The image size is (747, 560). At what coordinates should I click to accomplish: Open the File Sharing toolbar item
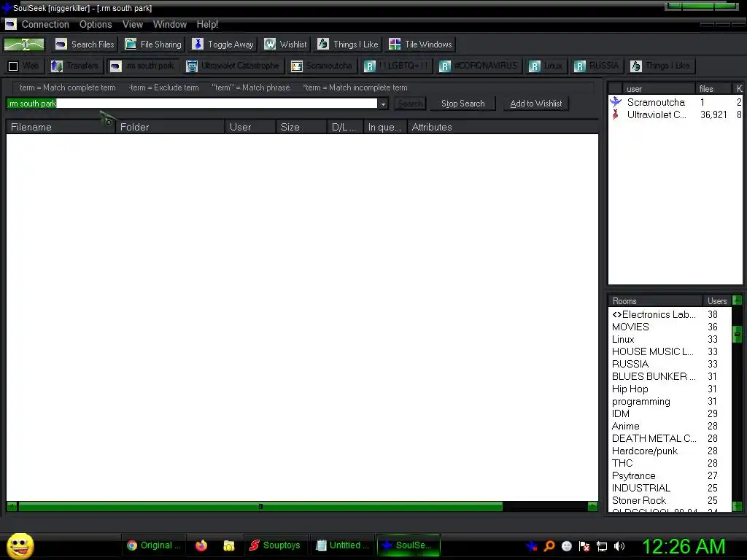pos(153,44)
